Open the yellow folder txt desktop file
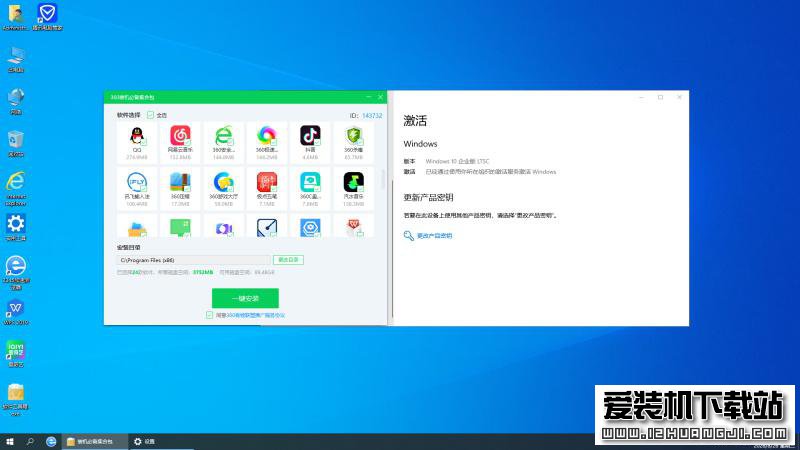800x450 pixels. [16, 399]
